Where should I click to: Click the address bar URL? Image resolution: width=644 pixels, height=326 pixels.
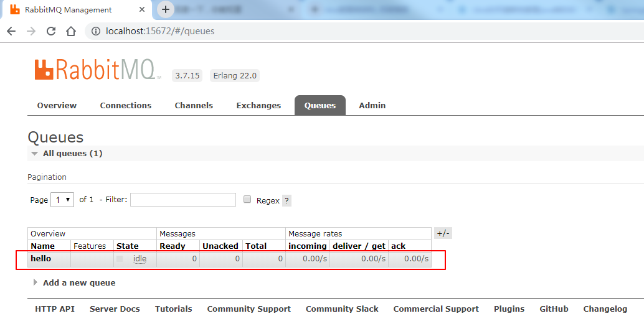[160, 31]
